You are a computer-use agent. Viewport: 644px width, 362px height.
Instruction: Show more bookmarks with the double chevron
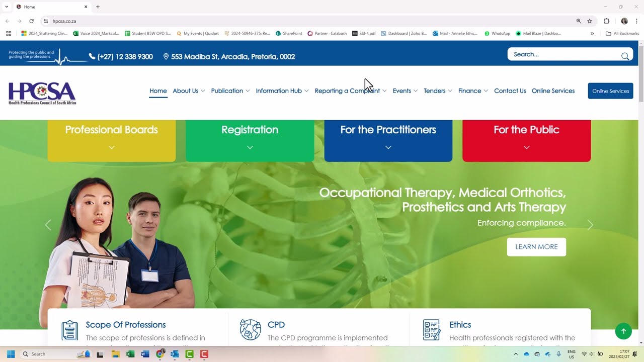[x=592, y=34]
